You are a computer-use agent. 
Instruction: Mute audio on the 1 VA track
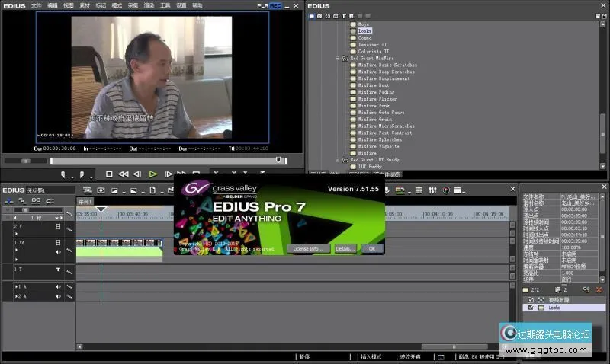(x=57, y=251)
